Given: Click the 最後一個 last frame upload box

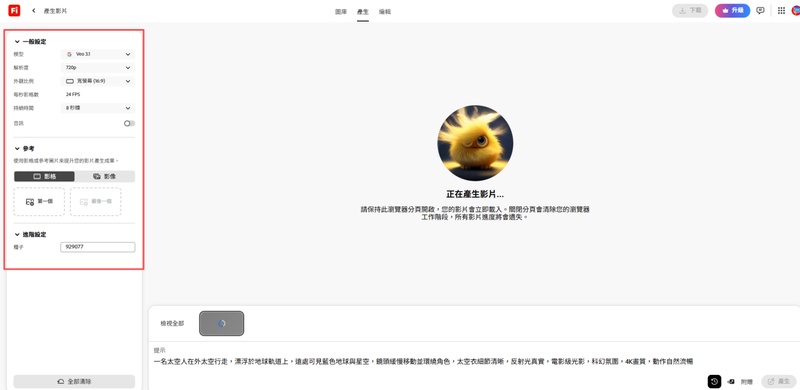Looking at the screenshot, I should pyautogui.click(x=95, y=202).
